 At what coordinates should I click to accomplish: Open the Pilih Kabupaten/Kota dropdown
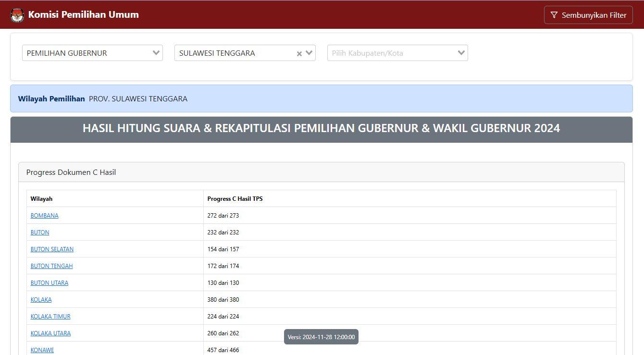pos(397,53)
